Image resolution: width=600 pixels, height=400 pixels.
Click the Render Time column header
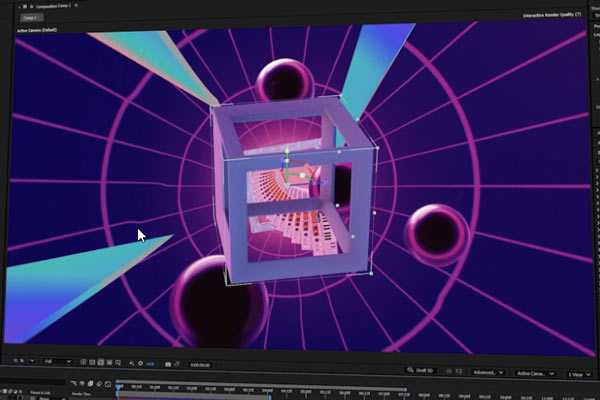(x=81, y=393)
